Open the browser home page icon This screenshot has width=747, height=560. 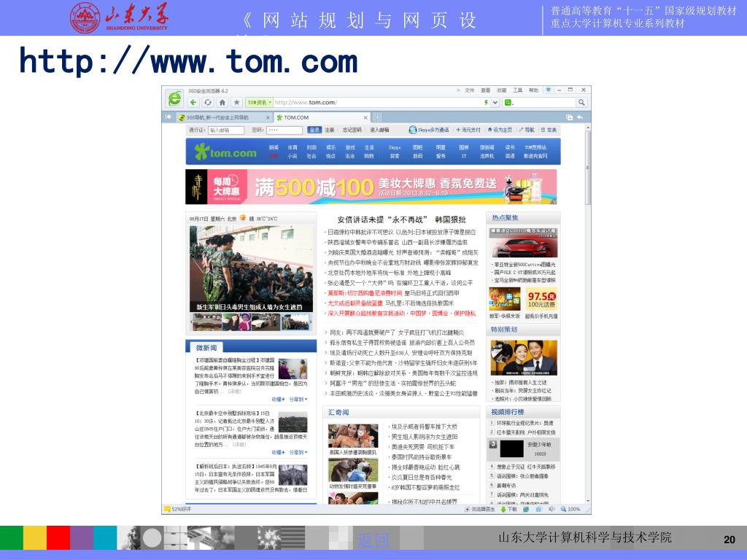(x=222, y=102)
